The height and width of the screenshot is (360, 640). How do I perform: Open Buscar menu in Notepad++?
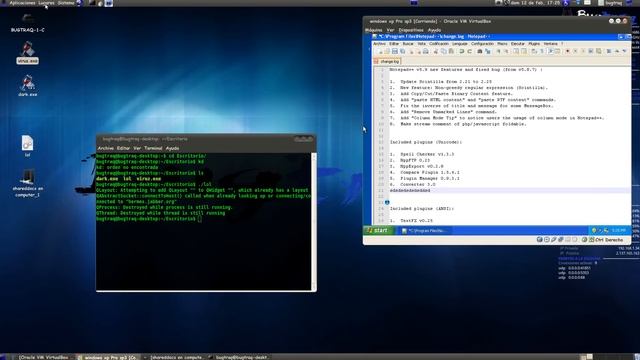coord(408,44)
